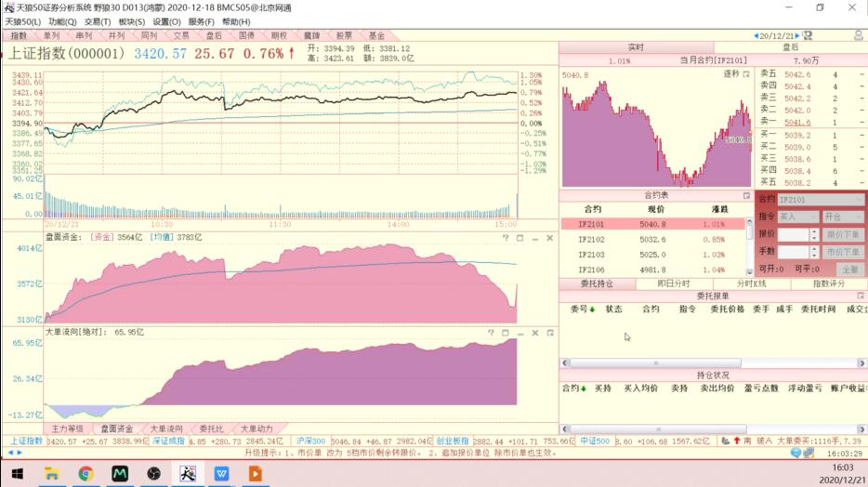Open Windows Start menu
This screenshot has height=487, width=868.
tap(17, 474)
